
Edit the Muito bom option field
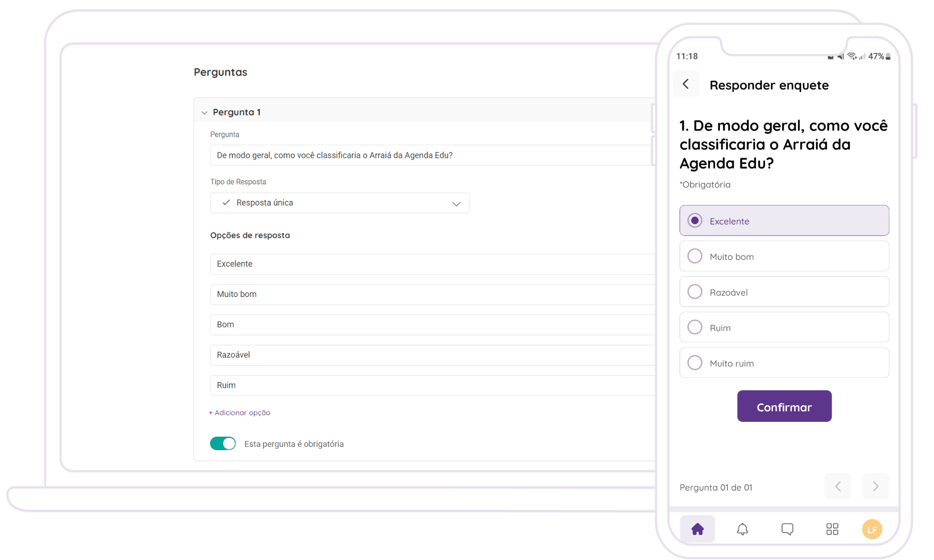tap(432, 294)
